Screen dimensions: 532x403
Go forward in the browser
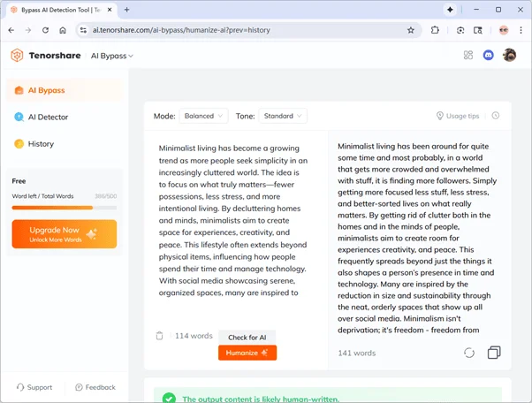[x=28, y=30]
